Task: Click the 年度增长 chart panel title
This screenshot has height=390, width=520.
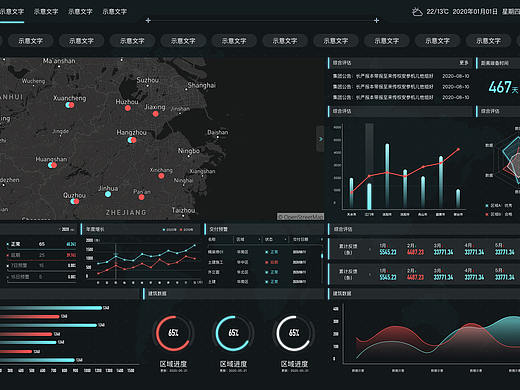Action: pos(95,229)
